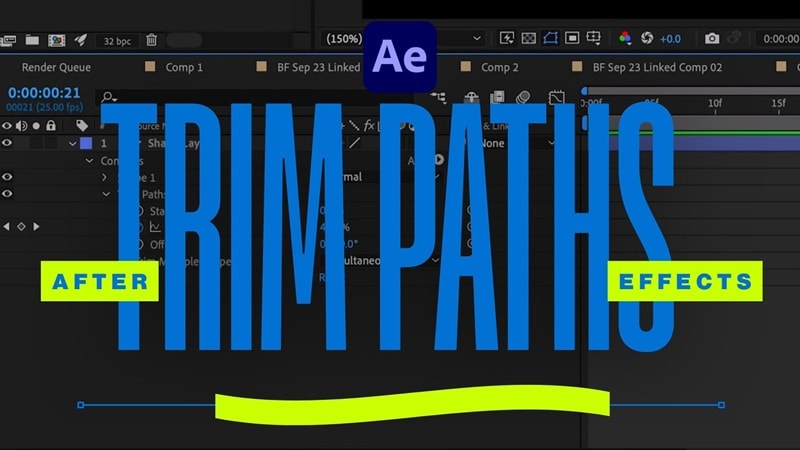Click the time navigator start handle

coord(585,91)
